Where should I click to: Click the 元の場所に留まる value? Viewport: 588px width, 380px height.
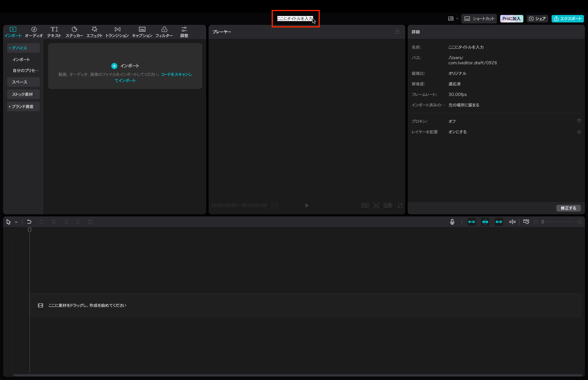(464, 105)
